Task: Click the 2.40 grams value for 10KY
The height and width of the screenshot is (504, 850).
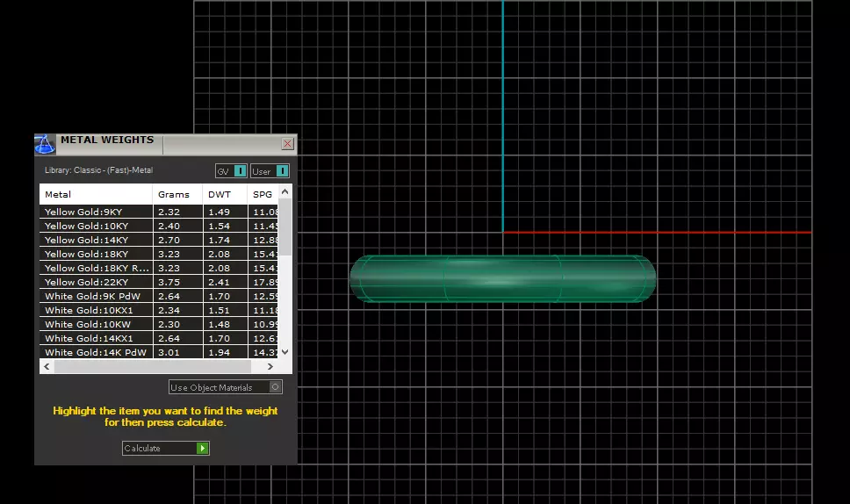Action: 169,226
